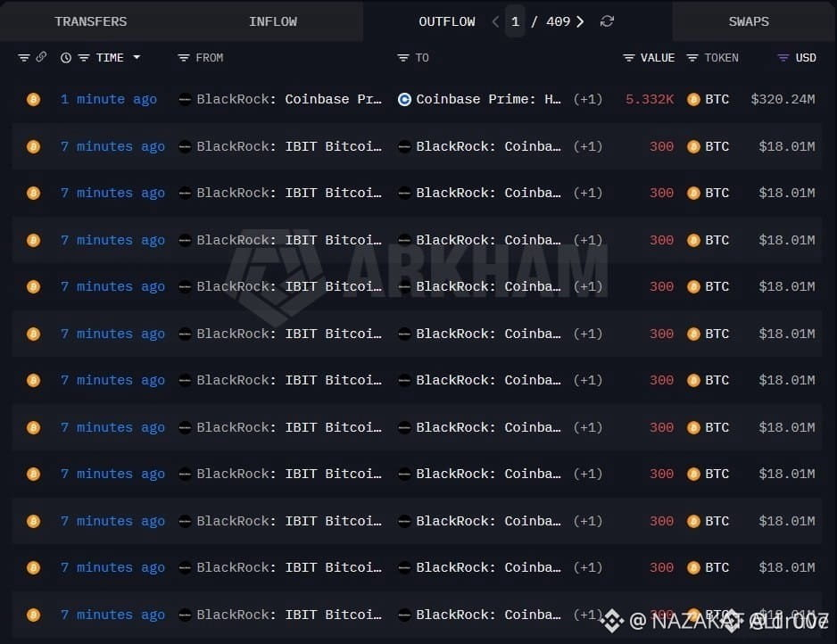Open the leftmost general filter icon

tap(23, 58)
